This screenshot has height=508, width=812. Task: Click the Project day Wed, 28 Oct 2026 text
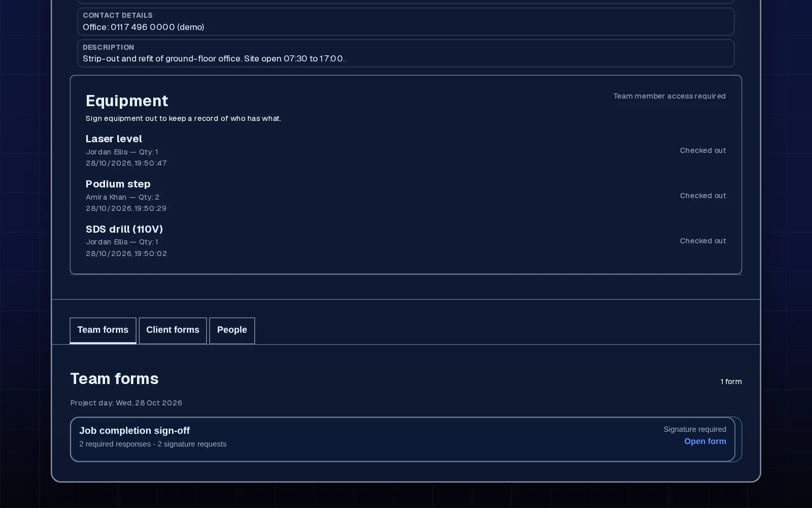click(x=126, y=403)
